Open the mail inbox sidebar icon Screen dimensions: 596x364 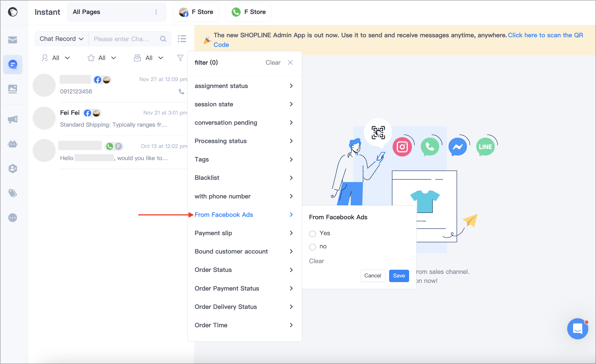pos(13,40)
